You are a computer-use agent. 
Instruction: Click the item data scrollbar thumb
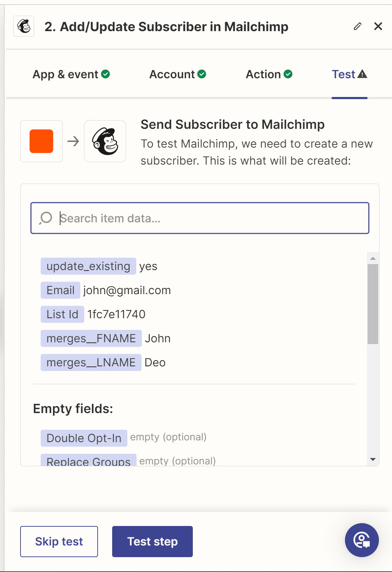[373, 304]
